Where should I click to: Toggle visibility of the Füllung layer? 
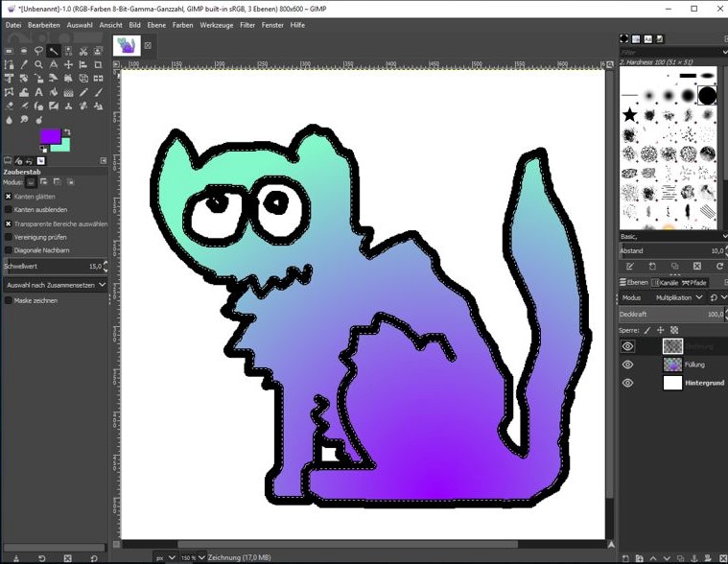(x=628, y=364)
